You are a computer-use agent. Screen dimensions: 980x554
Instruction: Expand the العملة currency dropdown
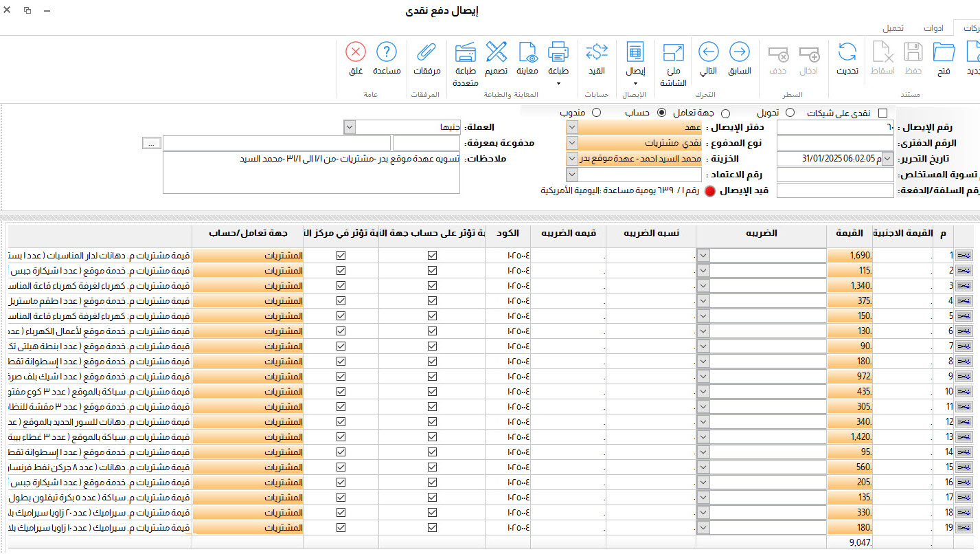(x=349, y=127)
